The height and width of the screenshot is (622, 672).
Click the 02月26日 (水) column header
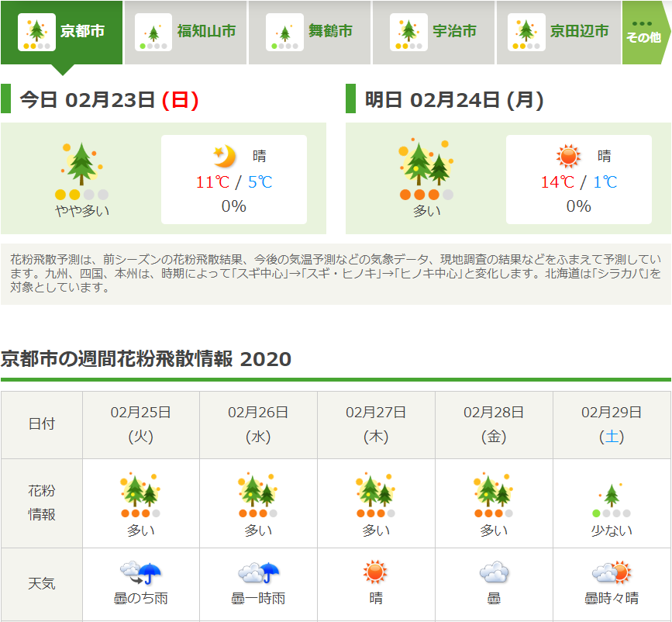[x=258, y=425]
